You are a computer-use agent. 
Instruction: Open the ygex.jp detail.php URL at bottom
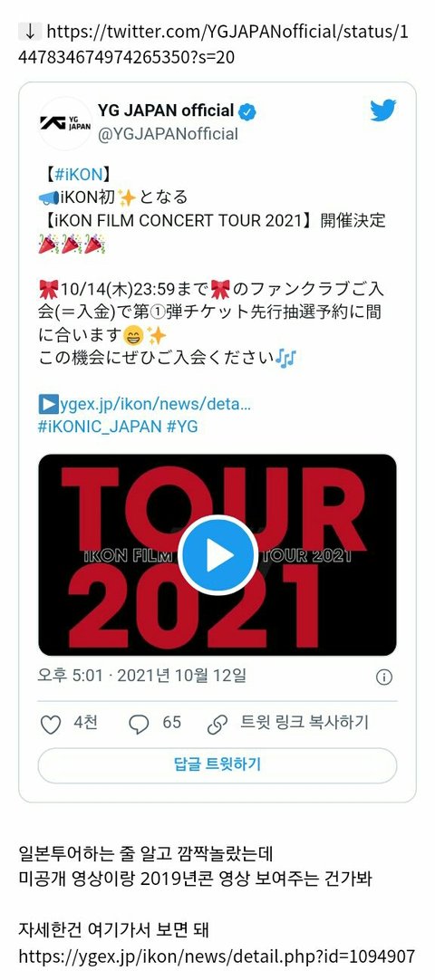point(217,956)
